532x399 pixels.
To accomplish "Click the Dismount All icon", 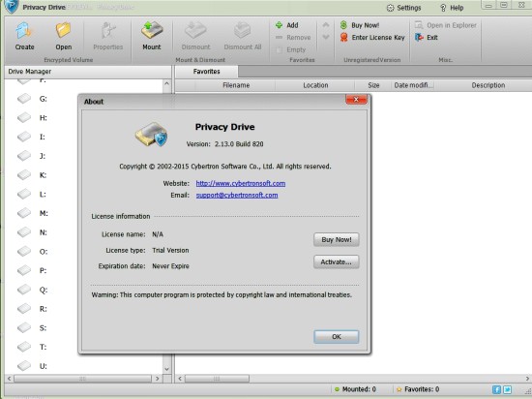I will pos(243,36).
